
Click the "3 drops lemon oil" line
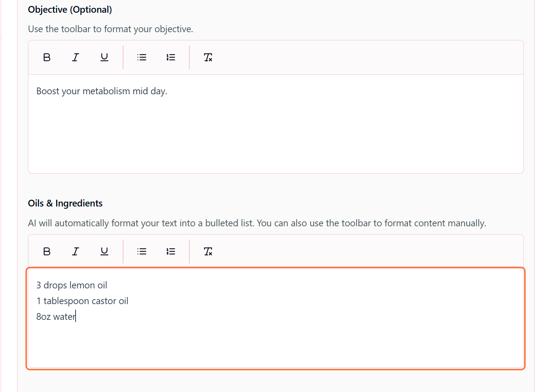point(72,285)
